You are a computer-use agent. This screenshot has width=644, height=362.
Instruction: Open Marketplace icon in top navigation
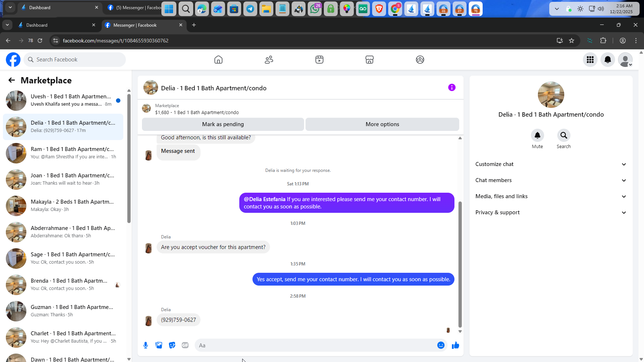370,60
